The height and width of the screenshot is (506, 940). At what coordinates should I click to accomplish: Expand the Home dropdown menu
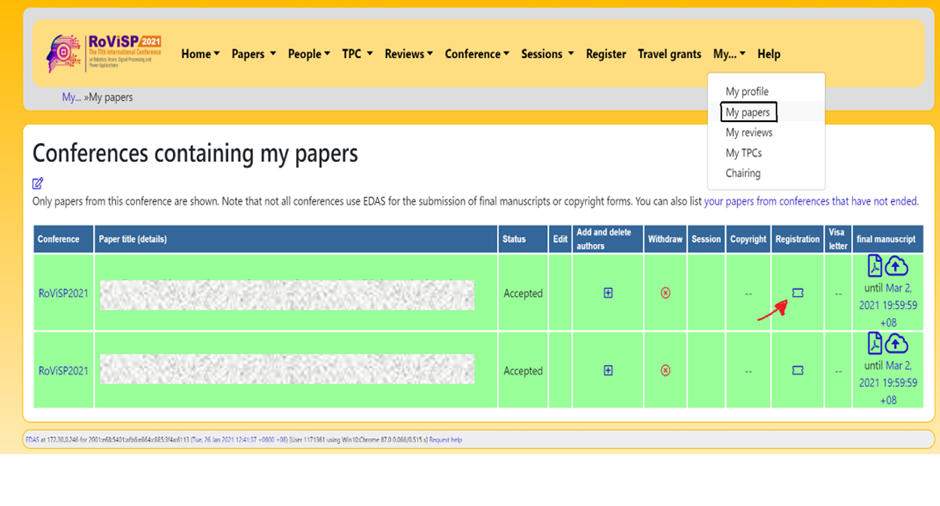click(x=200, y=54)
